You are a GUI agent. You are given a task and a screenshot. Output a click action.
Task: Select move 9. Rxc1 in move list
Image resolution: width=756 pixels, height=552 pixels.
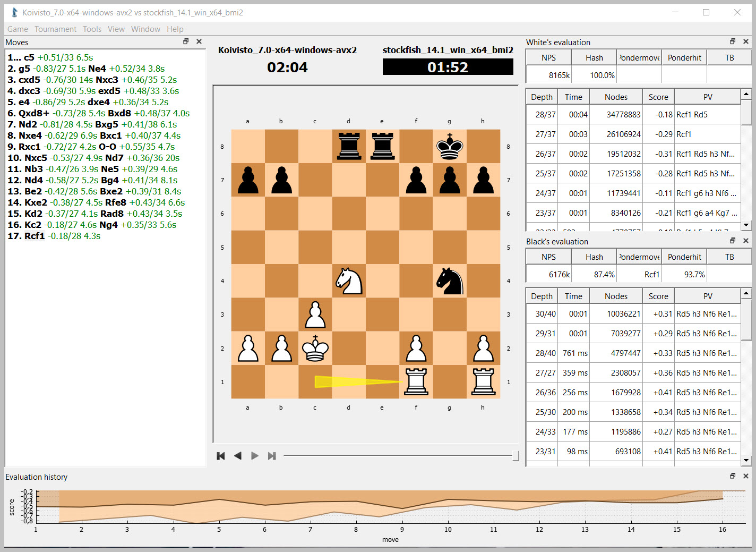(24, 147)
